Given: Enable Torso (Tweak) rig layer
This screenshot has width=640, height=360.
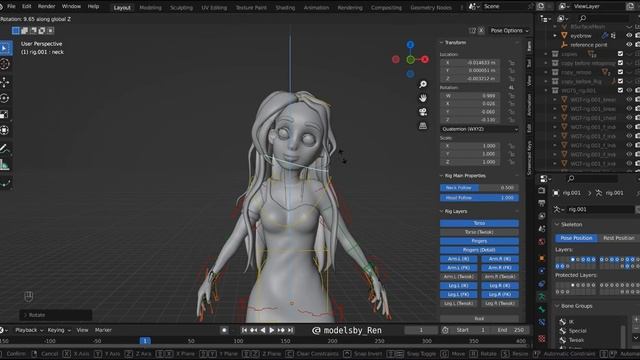Looking at the screenshot, I should (x=479, y=232).
